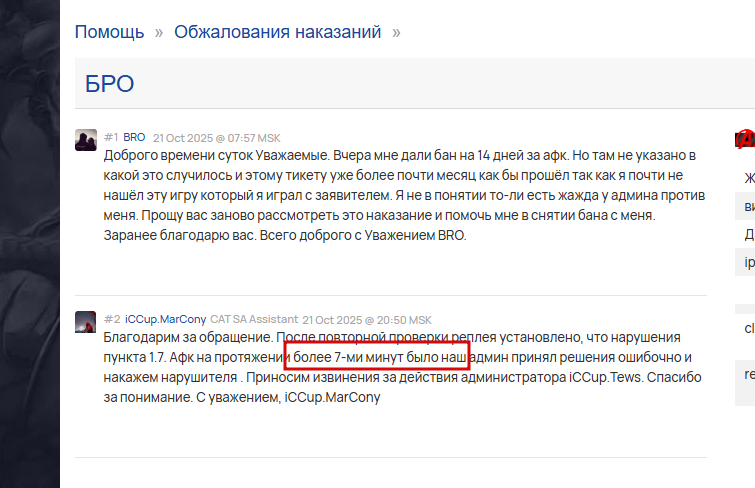Visit iCCup.MarCony profile link

click(x=166, y=319)
